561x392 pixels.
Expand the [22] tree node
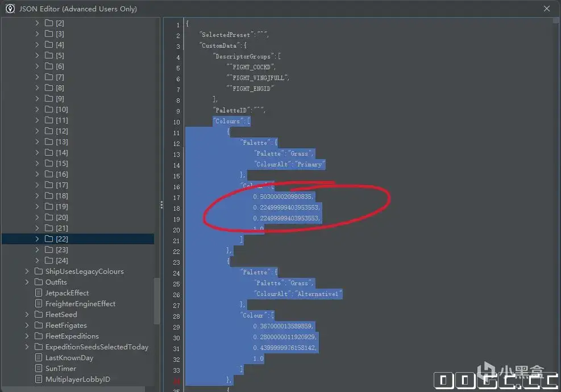tap(37, 239)
